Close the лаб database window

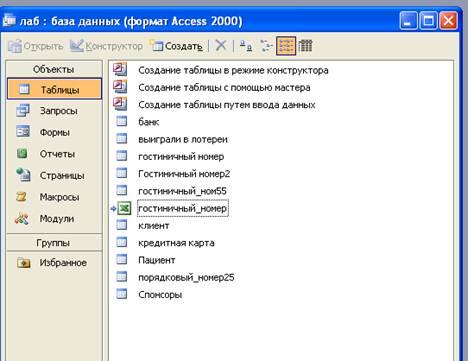click(449, 21)
